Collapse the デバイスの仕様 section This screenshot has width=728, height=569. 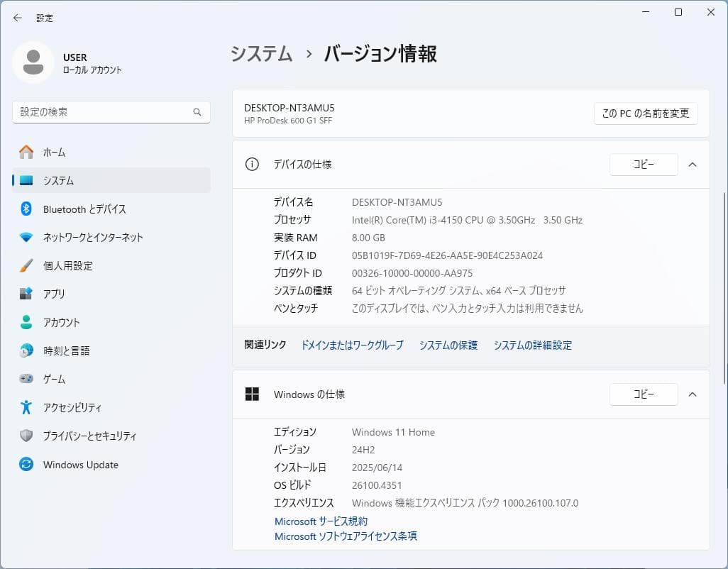(x=692, y=164)
